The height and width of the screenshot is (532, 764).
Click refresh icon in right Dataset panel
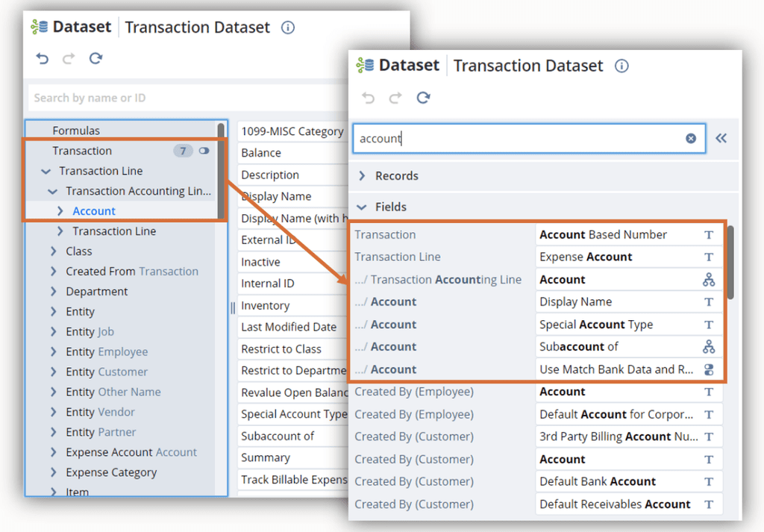423,98
